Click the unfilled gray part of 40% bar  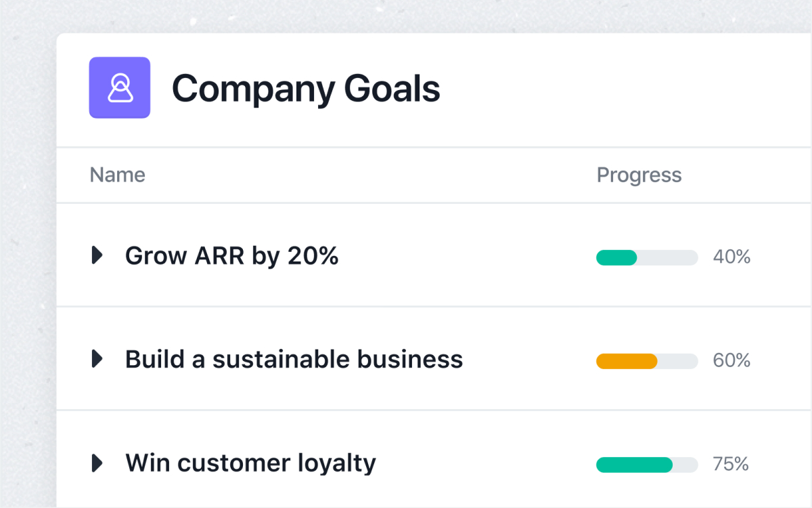click(x=667, y=257)
